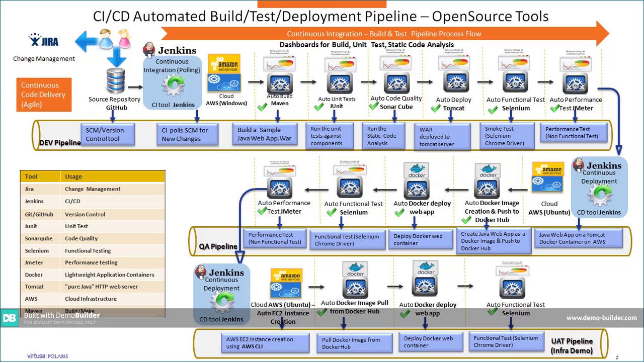Click DEV Performance Test (Non Functional Test) box

(x=574, y=133)
